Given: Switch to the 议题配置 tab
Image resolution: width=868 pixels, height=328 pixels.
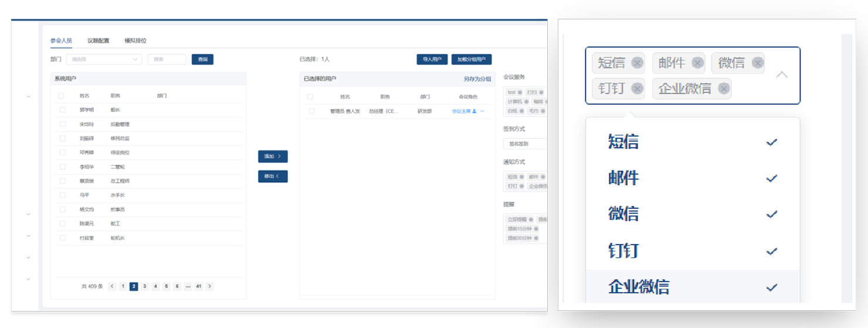Looking at the screenshot, I should (x=98, y=41).
